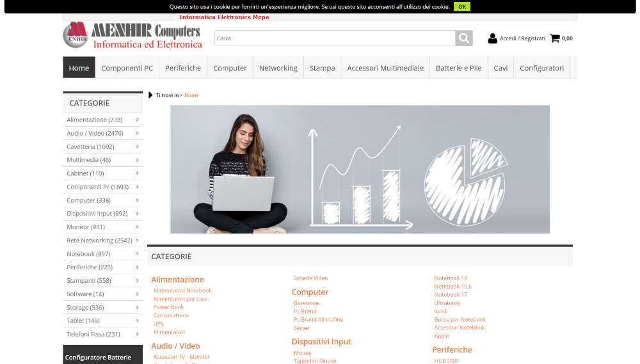Open the Computer category heading
Viewport: 640px width, 364px height.
310,292
